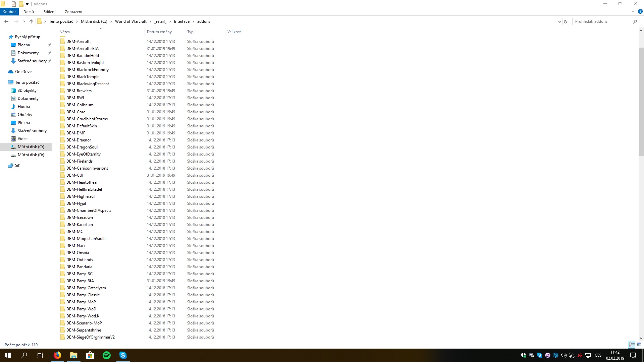The width and height of the screenshot is (644, 362).
Task: Open the Soubor menu
Action: tap(9, 12)
